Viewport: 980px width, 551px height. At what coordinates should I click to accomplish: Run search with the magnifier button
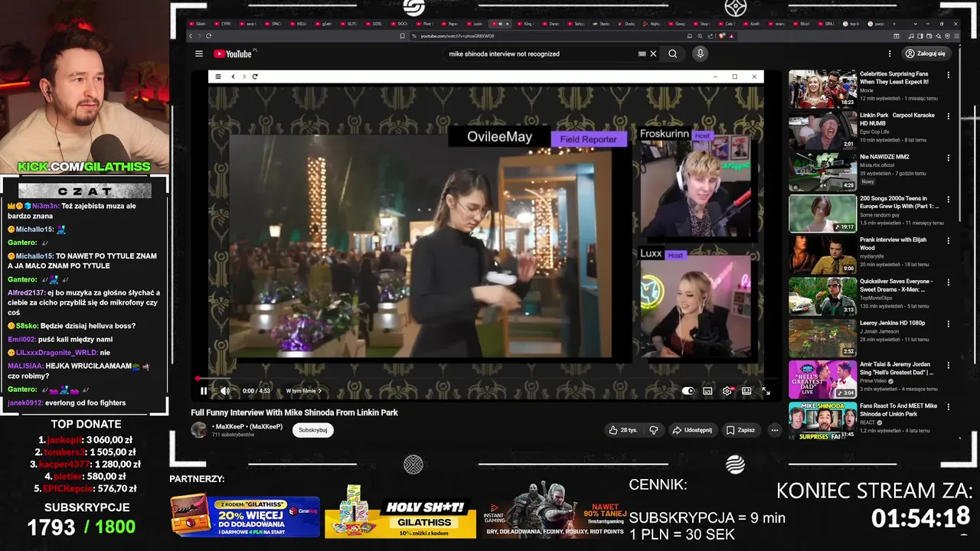click(672, 54)
